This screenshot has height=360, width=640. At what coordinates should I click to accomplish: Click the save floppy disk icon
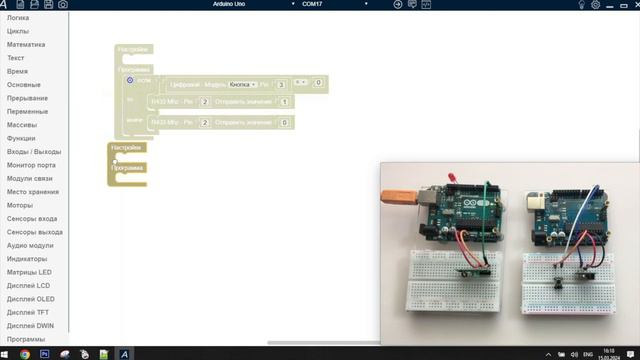[x=49, y=4]
